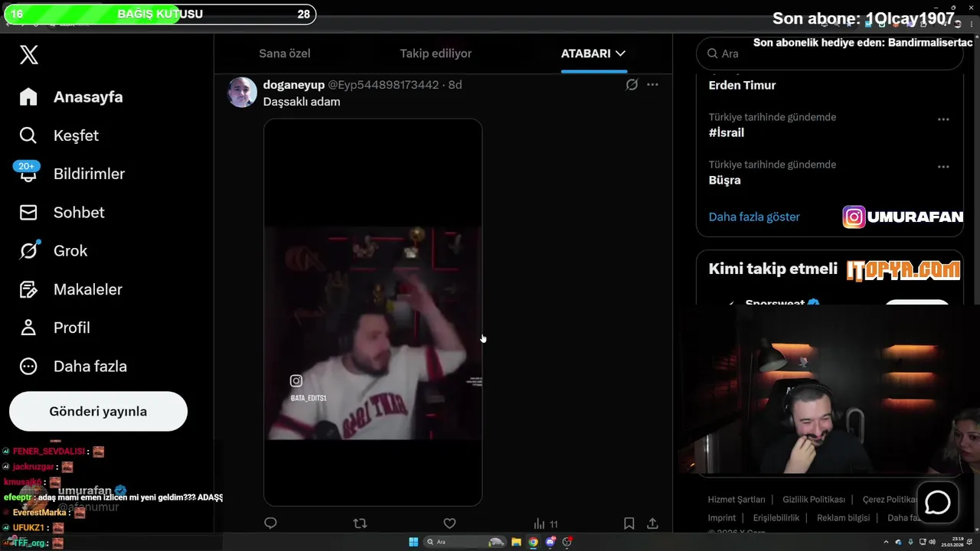Open Chrome from taskbar

pyautogui.click(x=534, y=542)
